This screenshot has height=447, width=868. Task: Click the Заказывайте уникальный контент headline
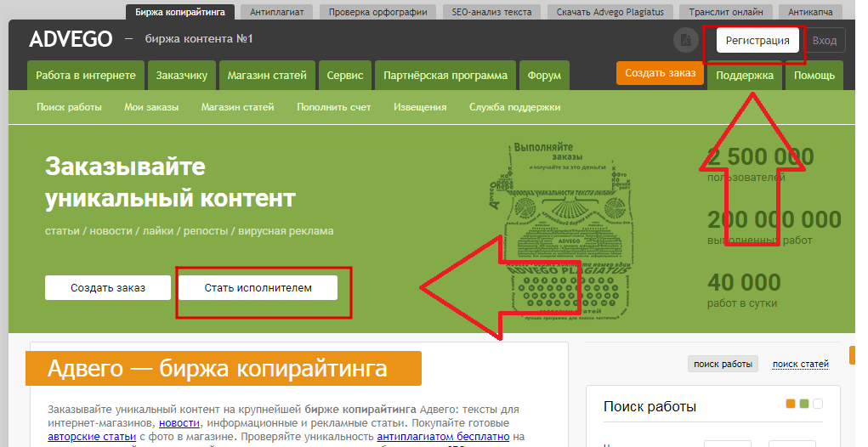coord(171,182)
